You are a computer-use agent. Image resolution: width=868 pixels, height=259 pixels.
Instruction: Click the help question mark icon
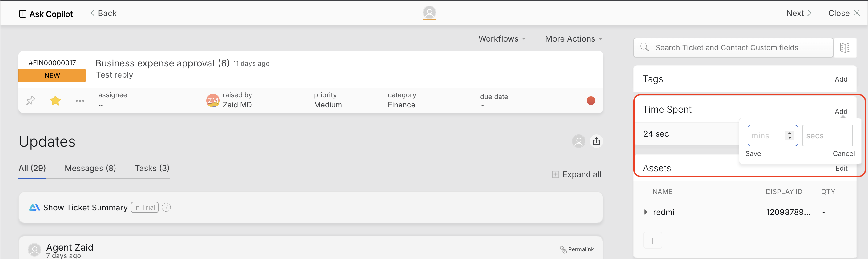click(166, 207)
